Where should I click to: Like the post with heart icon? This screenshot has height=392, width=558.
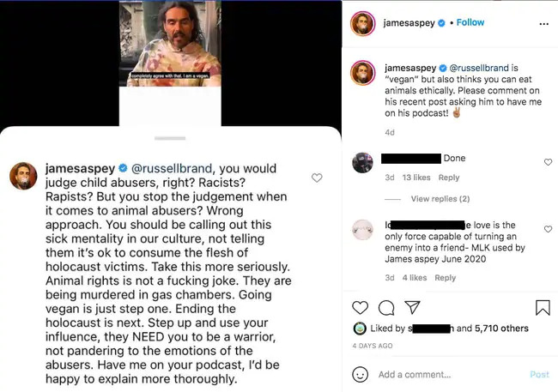click(x=361, y=307)
